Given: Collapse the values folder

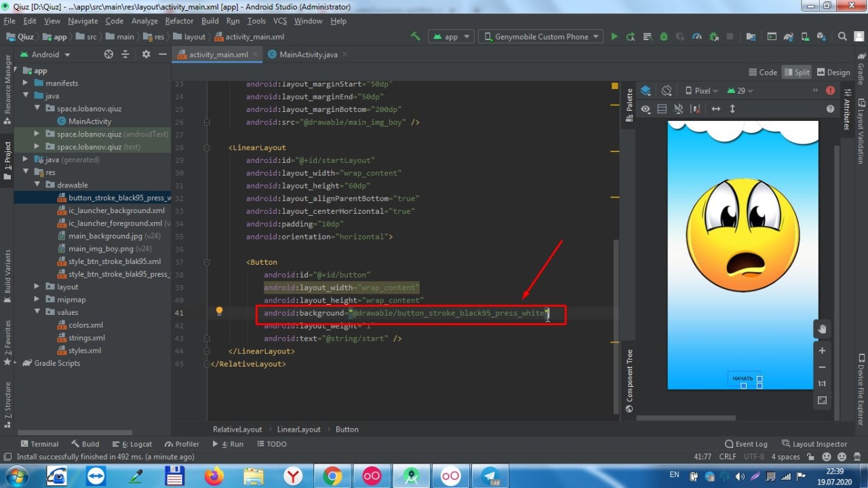Looking at the screenshot, I should [x=38, y=312].
